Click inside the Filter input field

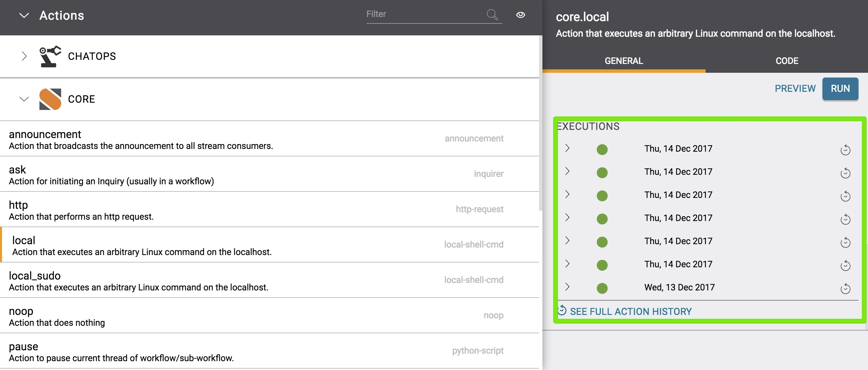click(425, 14)
